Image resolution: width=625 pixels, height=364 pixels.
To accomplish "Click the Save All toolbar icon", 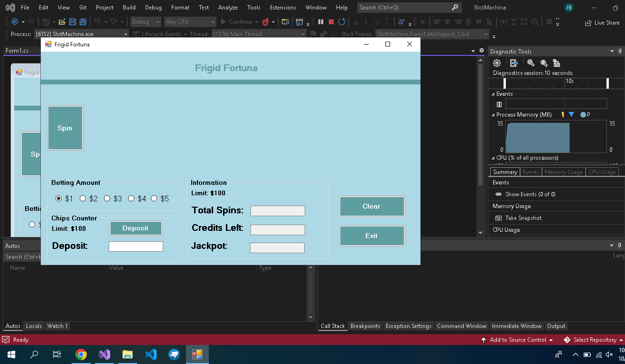I will click(83, 22).
